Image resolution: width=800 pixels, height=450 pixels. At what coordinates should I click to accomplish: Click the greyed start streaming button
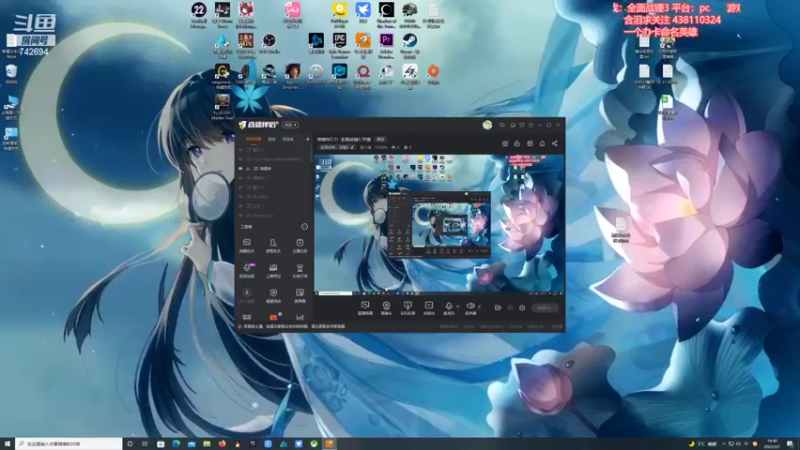click(544, 308)
